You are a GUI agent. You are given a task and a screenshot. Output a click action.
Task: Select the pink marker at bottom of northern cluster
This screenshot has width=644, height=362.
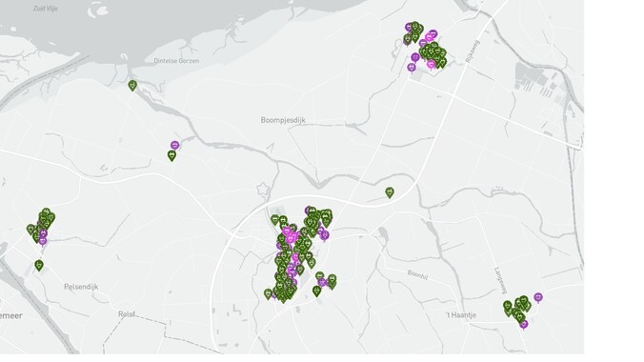pyautogui.click(x=431, y=65)
